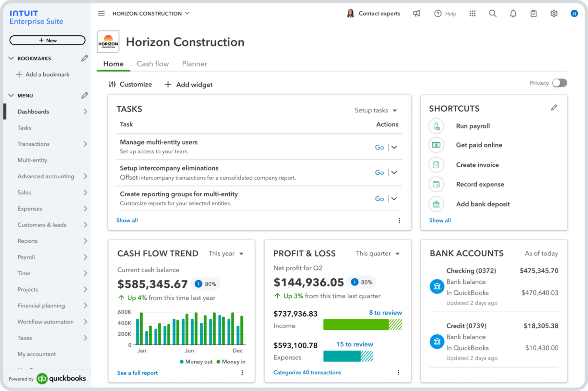Screen dimensions: 588x391
Task: Click the New button in the sidebar
Action: point(47,40)
